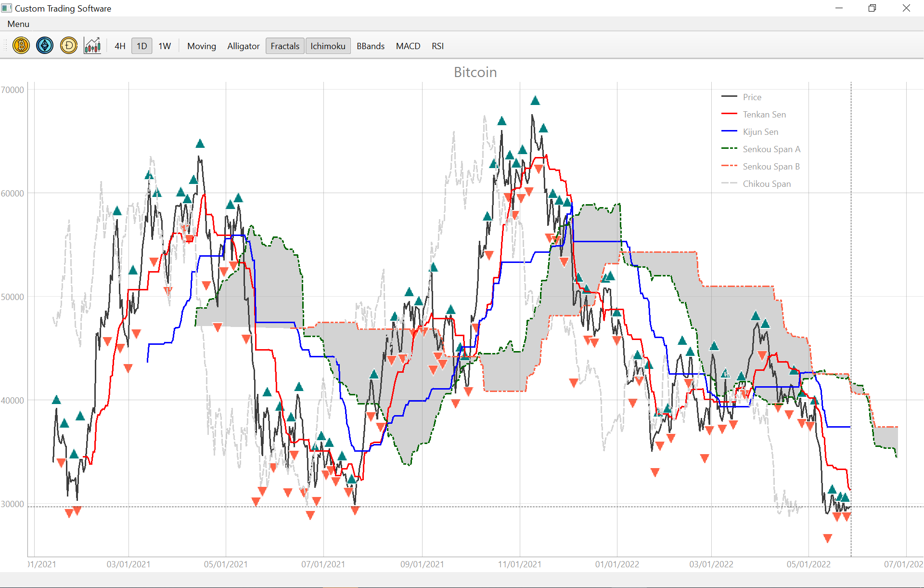Switch to the 1W timeframe
Image resolution: width=924 pixels, height=588 pixels.
(x=165, y=46)
